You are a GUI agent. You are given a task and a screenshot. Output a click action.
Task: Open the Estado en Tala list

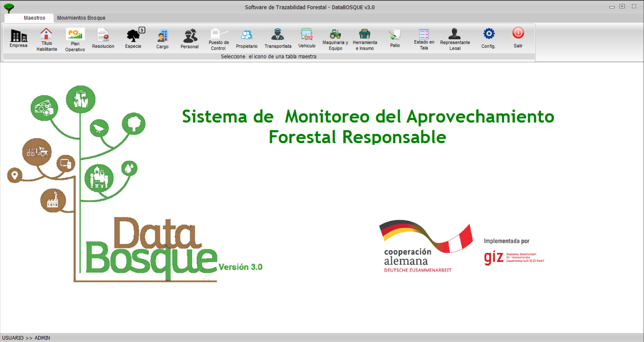pos(424,34)
